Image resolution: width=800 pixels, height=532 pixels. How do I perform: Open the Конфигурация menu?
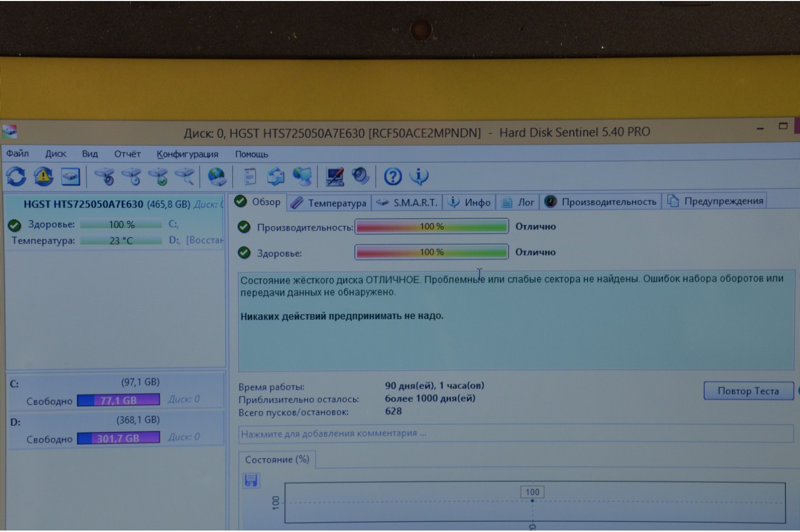(187, 154)
